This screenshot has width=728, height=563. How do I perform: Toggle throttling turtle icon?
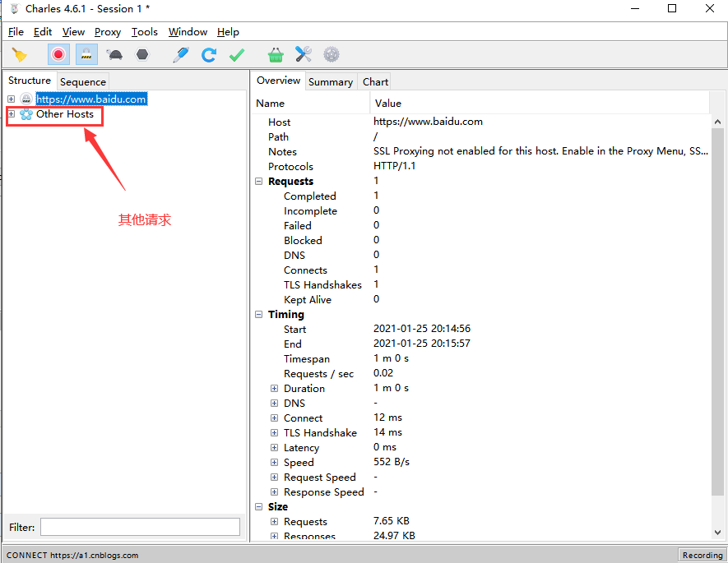pos(114,55)
